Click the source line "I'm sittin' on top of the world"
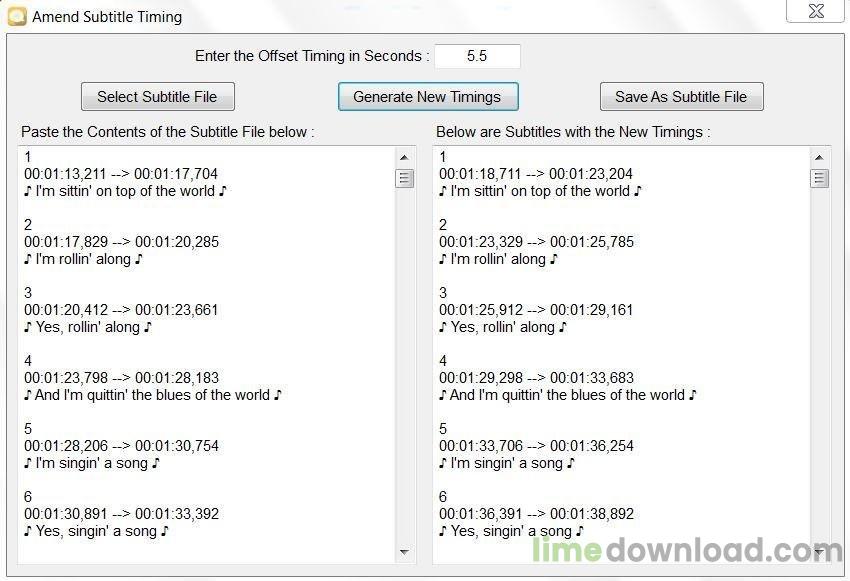Screen dimensions: 850x581 (126, 191)
